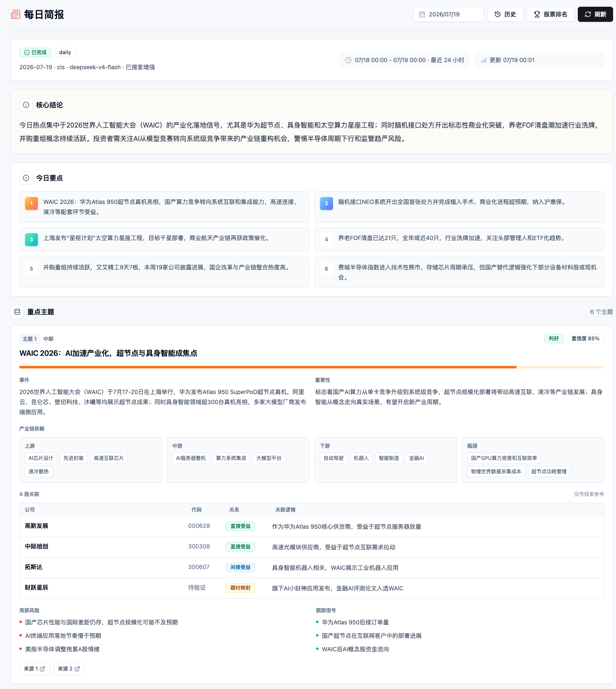The height and width of the screenshot is (689, 616).
Task: Click stock code 300308
Action: pyautogui.click(x=199, y=547)
